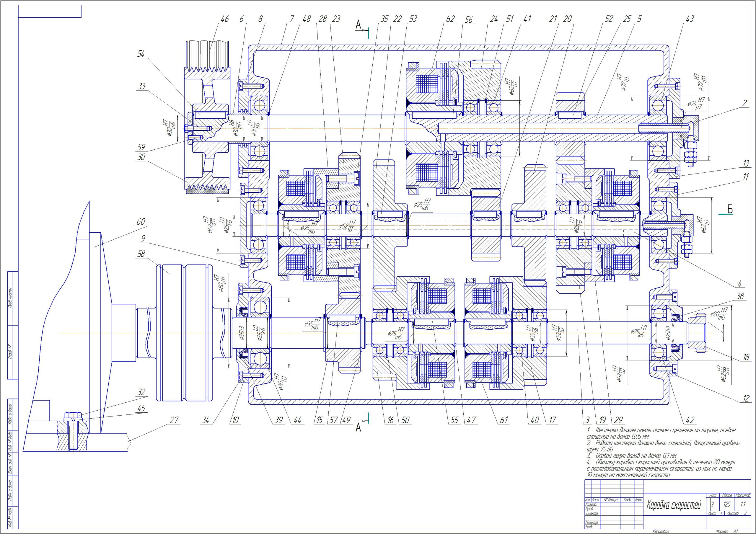Screen dimensions: 756x534
Task: Click part callout number 34
Action: 205,420
